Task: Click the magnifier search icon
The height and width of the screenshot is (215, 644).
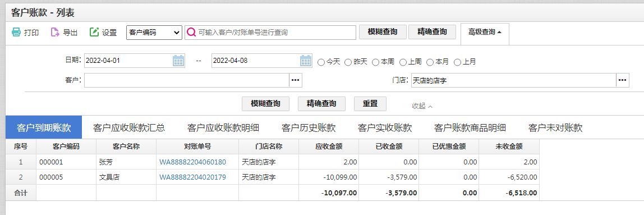Action: [191, 33]
